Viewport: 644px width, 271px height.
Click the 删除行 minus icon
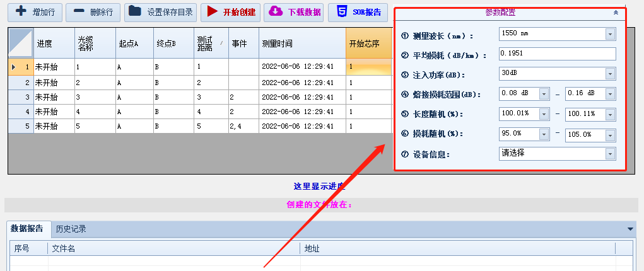pyautogui.click(x=78, y=11)
